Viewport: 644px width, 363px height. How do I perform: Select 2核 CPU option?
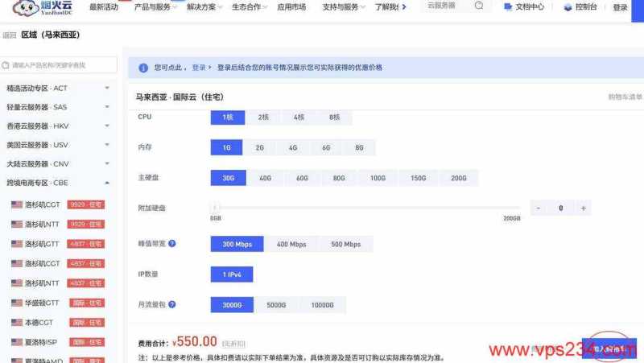263,117
